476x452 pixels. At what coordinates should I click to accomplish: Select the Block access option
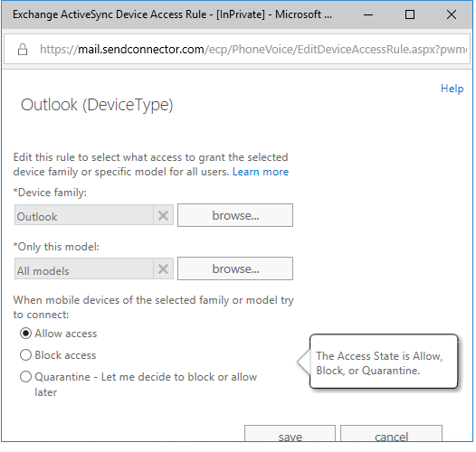[26, 355]
